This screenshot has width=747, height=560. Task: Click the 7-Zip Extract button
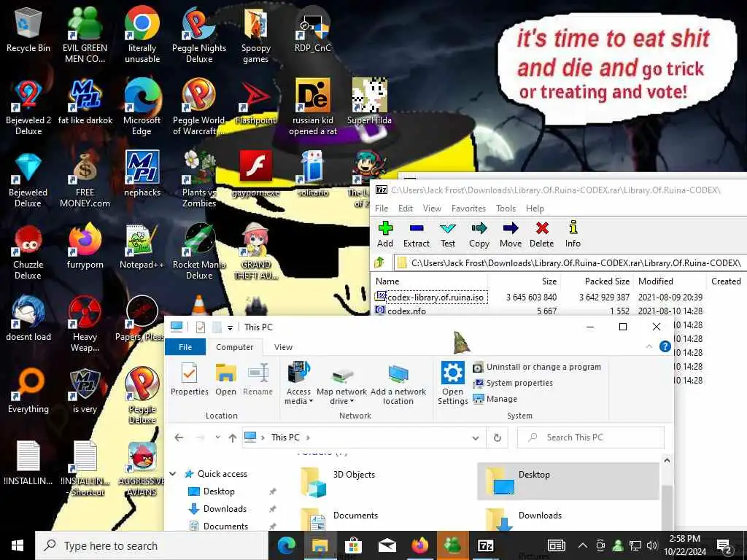point(417,235)
